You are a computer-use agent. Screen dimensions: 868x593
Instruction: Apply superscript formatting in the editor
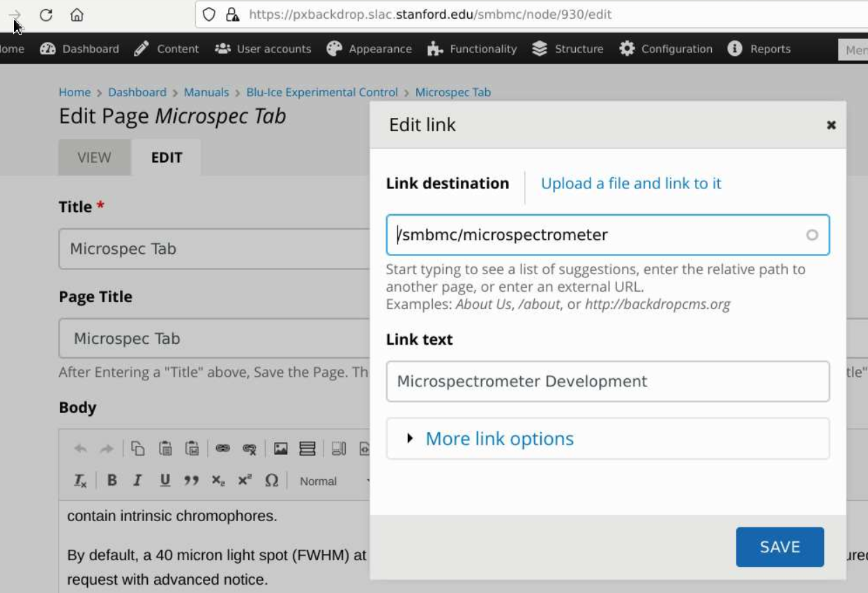coord(244,480)
